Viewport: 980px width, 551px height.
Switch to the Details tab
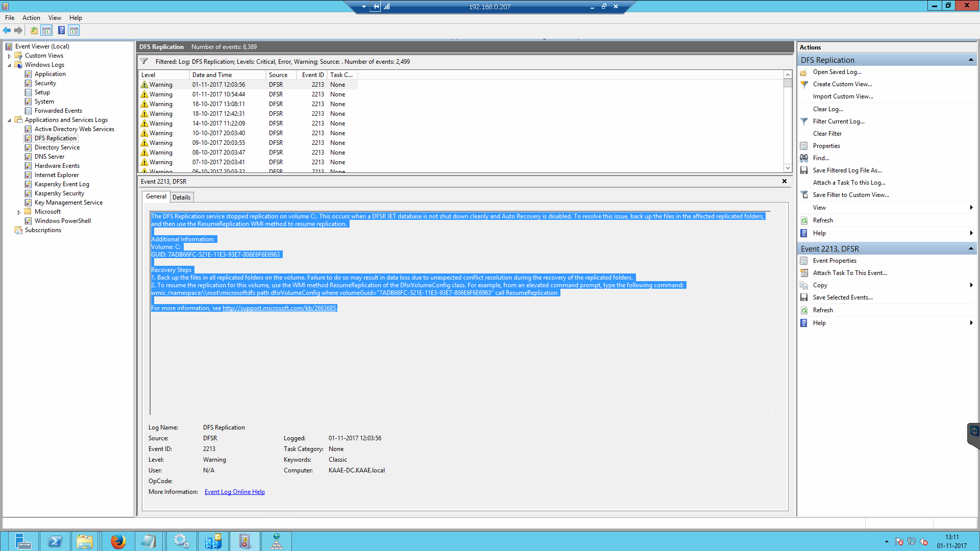click(x=181, y=197)
